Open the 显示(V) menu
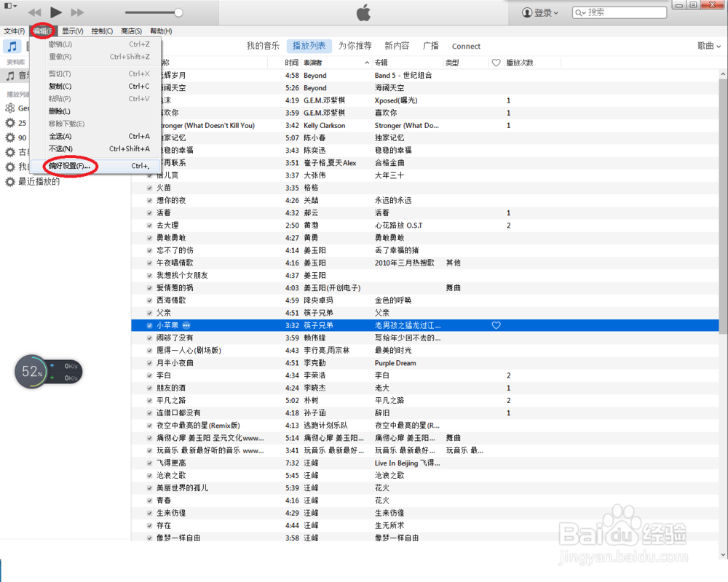Screen dimensions: 728x582 click(72, 31)
